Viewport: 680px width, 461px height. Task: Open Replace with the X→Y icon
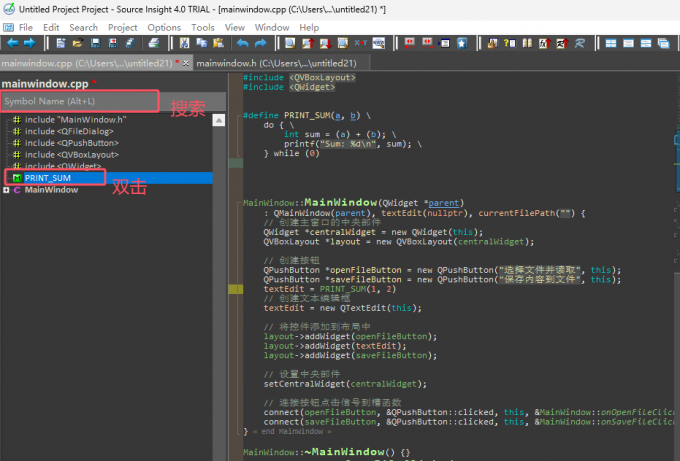point(361,43)
